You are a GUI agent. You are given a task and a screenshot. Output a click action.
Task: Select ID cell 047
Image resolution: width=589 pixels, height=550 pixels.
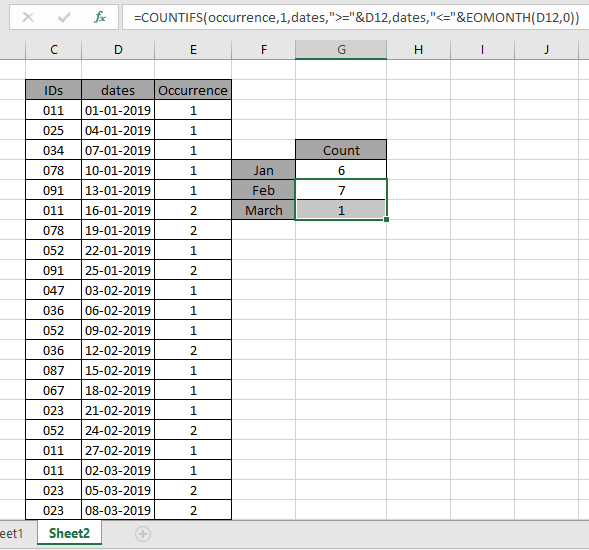[x=54, y=290]
